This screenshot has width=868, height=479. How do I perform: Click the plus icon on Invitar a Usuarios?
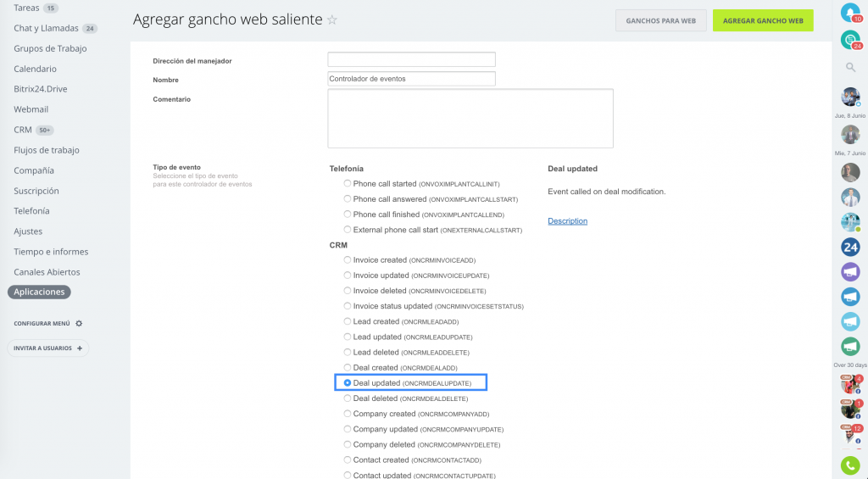[x=80, y=348]
